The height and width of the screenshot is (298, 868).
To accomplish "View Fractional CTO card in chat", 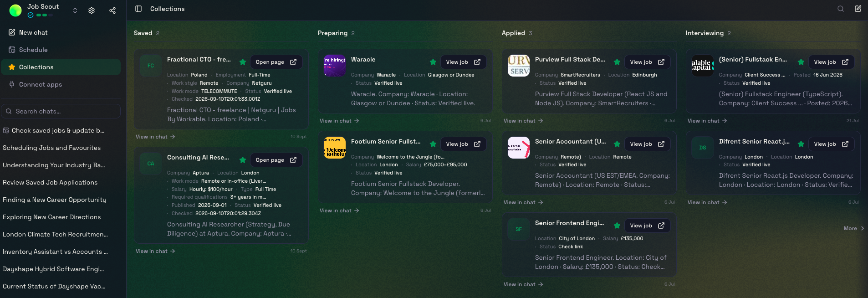I will tap(155, 137).
